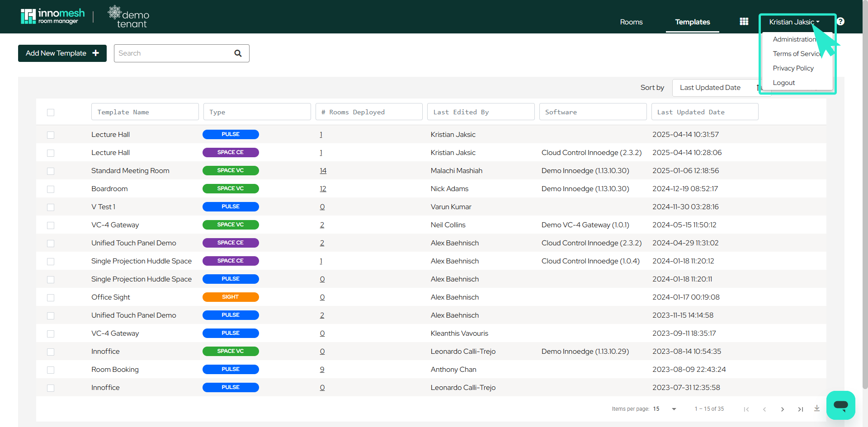
Task: Select the Boardroom template checkbox
Action: (51, 189)
